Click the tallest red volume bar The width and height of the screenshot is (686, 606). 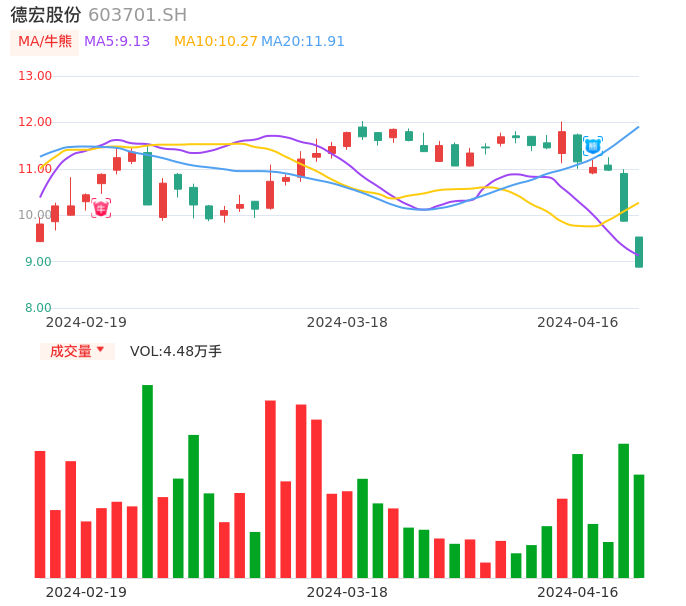[x=270, y=488]
